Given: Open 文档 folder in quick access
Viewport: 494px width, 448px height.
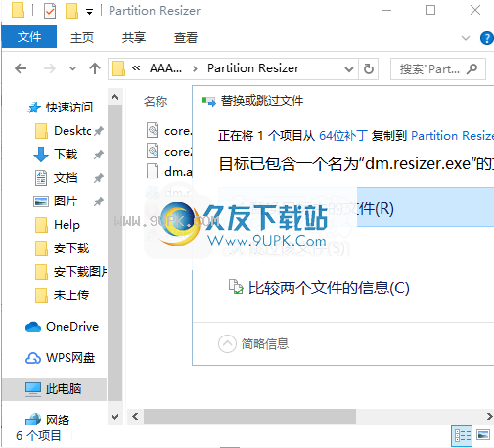Looking at the screenshot, I should 56,178.
